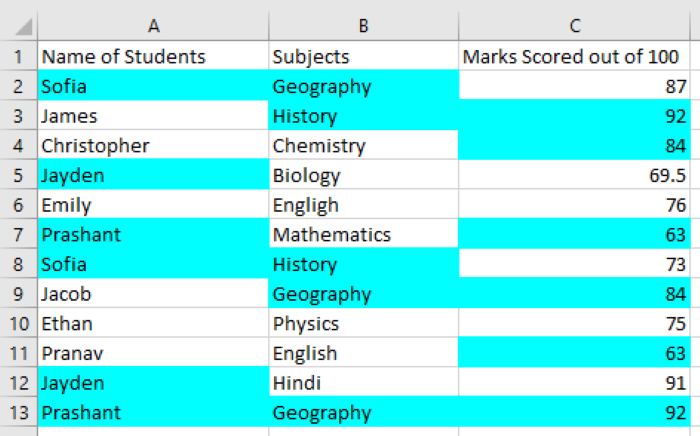Select row 5 header
Screen dimensions: 700x436
18,176
